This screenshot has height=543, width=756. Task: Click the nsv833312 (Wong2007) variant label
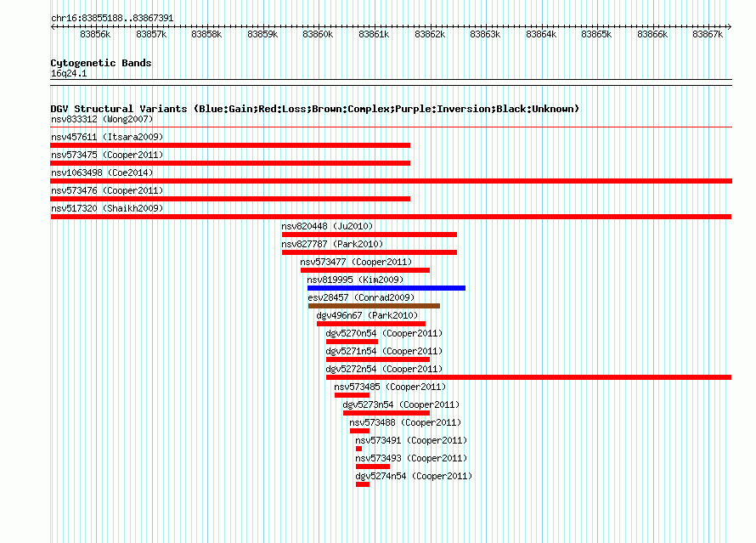(x=102, y=119)
